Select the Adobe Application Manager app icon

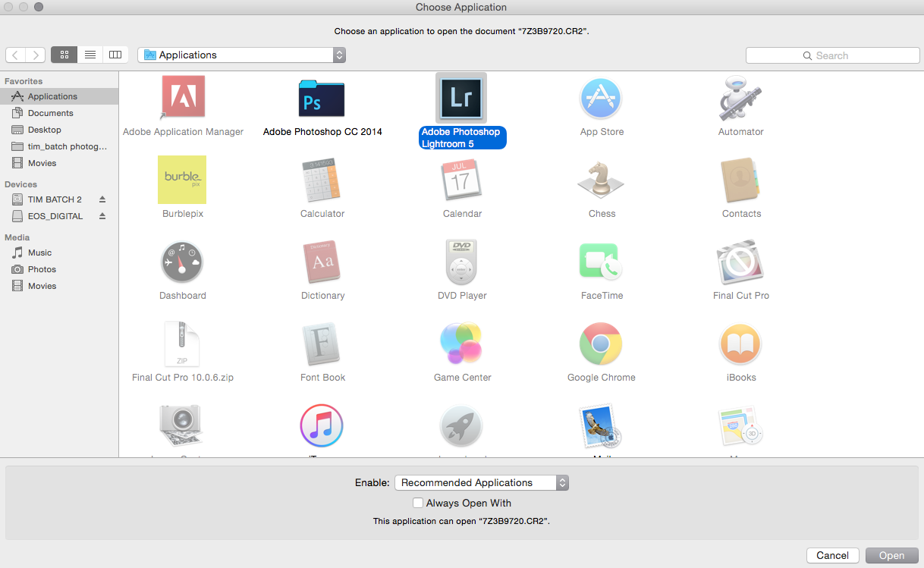click(183, 97)
